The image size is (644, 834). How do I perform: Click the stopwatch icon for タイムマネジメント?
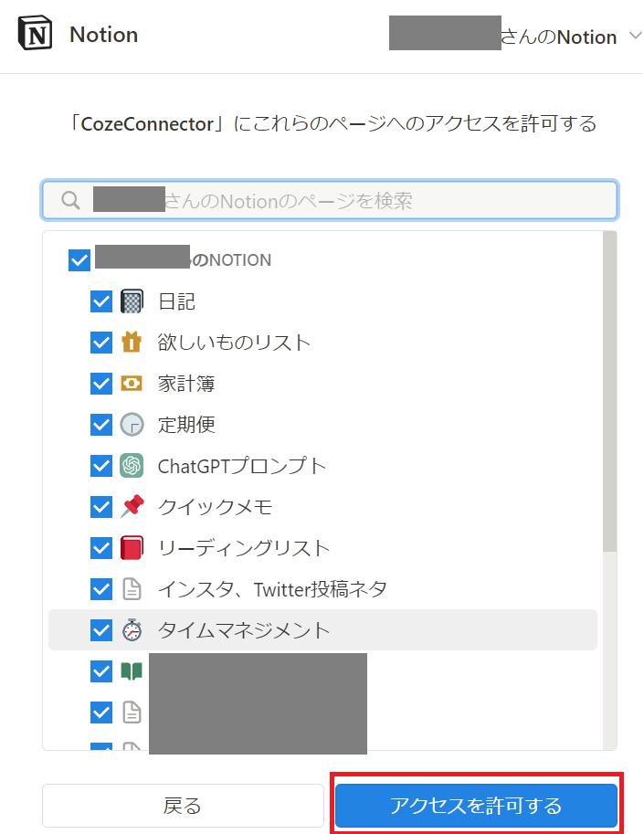132,630
